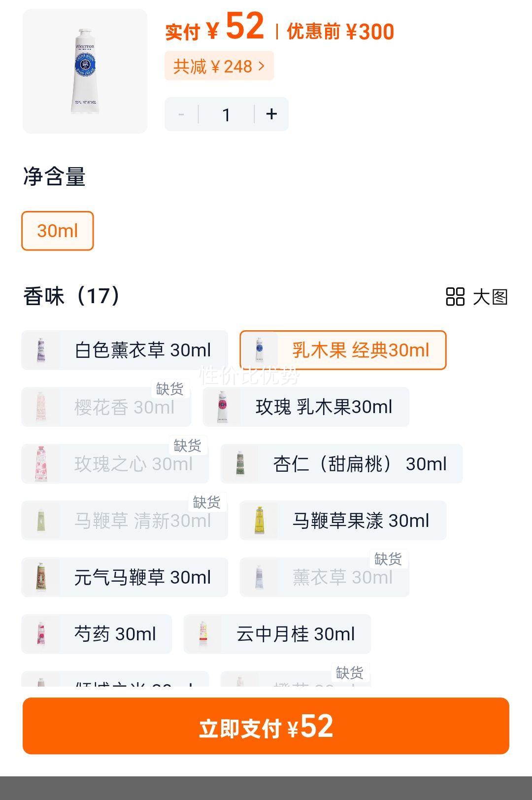532x800 pixels.
Task: Switch to large image grid view
Action: (x=476, y=297)
